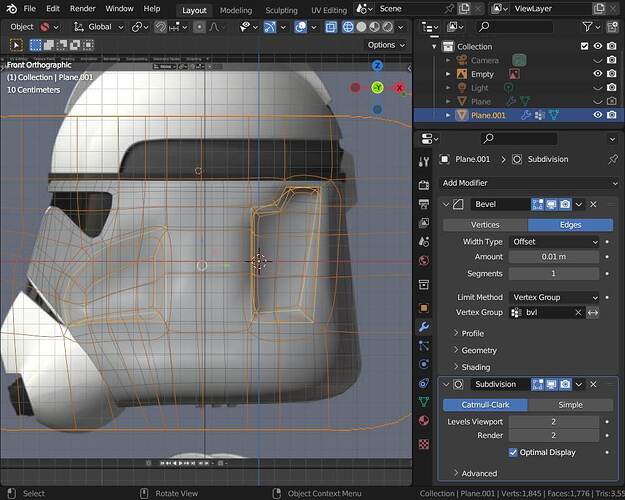This screenshot has width=625, height=500.
Task: Toggle viewport gizmos icon
Action: click(270, 27)
